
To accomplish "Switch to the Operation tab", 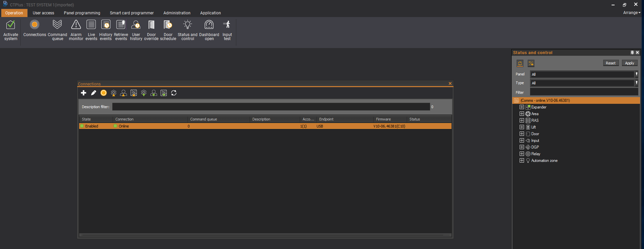I will (14, 13).
